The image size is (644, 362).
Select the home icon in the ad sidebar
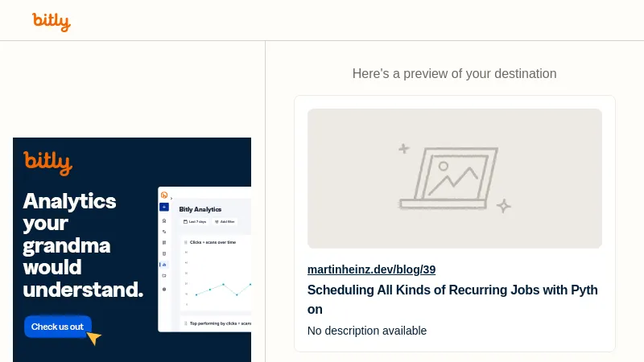point(164,220)
